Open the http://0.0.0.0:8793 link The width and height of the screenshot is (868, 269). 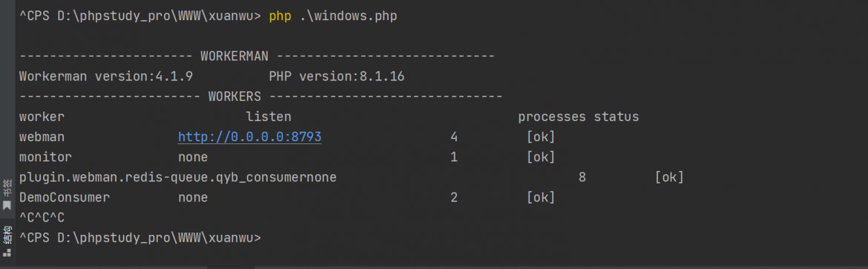pos(250,137)
